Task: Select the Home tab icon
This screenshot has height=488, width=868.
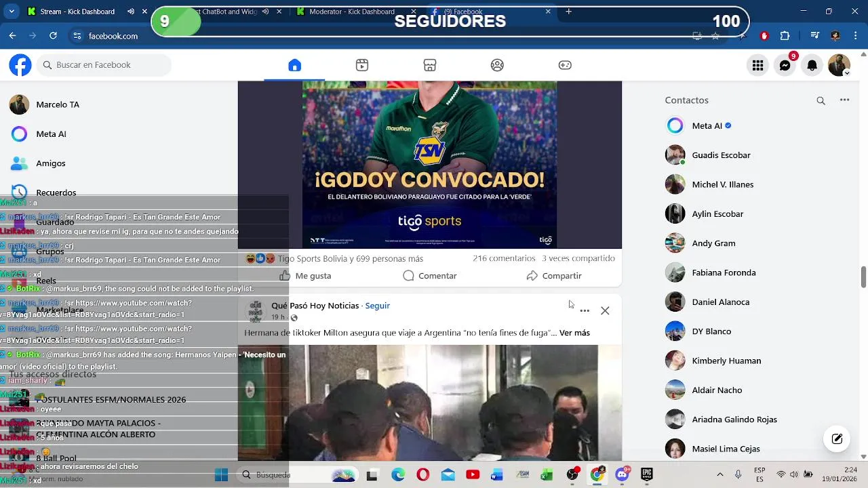Action: click(x=294, y=65)
